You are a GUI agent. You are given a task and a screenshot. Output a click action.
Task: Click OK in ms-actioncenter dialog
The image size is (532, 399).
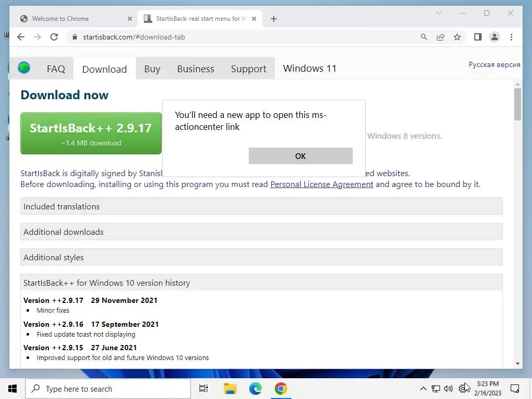click(x=301, y=156)
